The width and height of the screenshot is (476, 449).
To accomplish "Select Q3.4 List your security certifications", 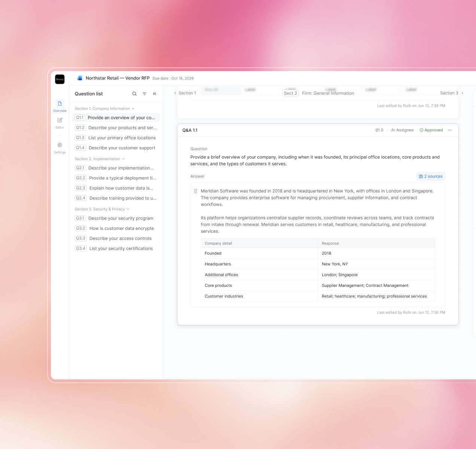I will (116, 248).
